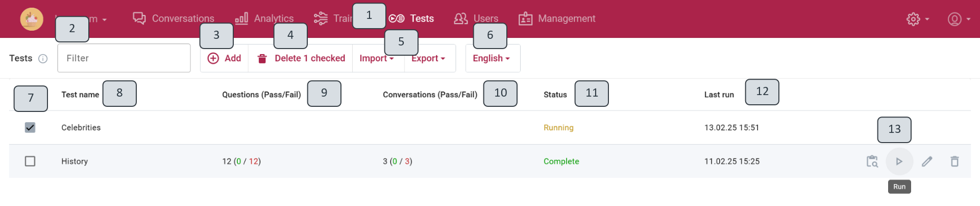Click the Add test button
The width and height of the screenshot is (980, 206).
tap(224, 58)
